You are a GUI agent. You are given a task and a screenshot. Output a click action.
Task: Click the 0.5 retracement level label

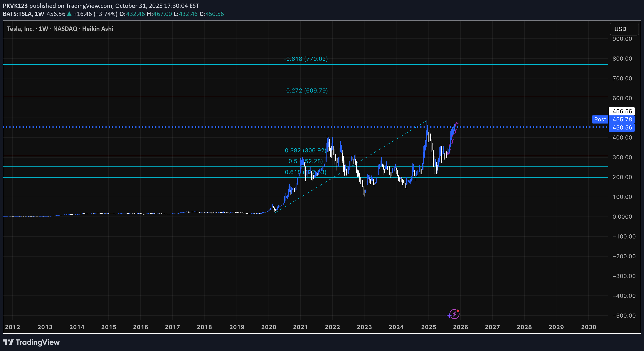(x=305, y=161)
